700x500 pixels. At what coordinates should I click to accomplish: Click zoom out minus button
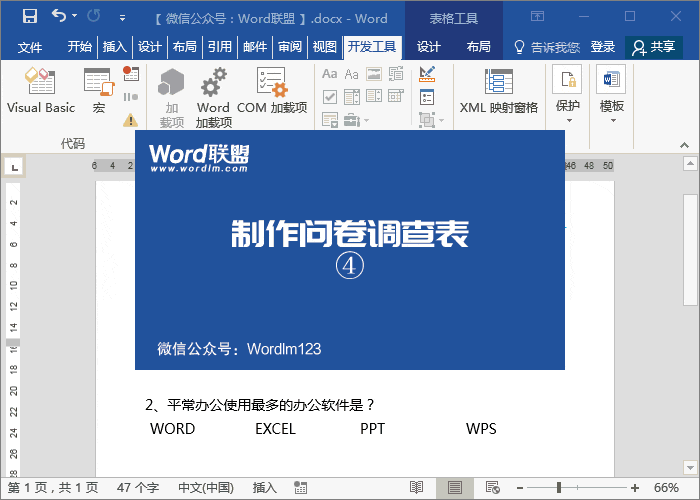tap(520, 488)
